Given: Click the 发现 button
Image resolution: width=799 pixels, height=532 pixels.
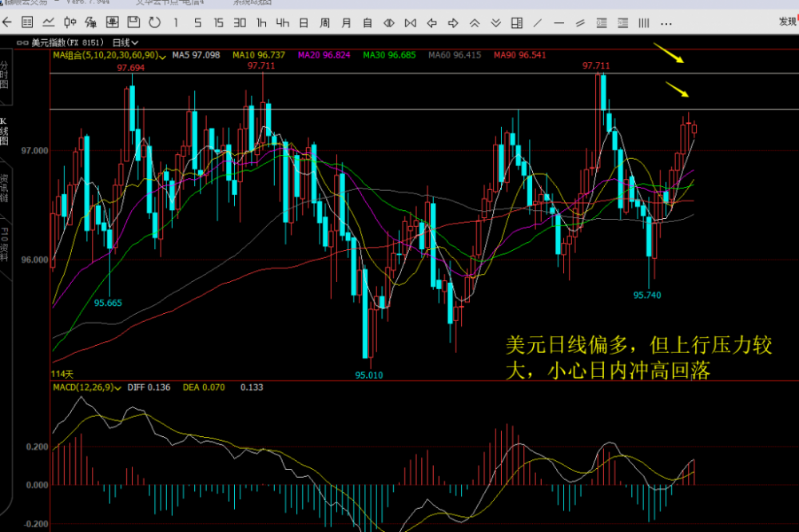Looking at the screenshot, I should coord(788,22).
